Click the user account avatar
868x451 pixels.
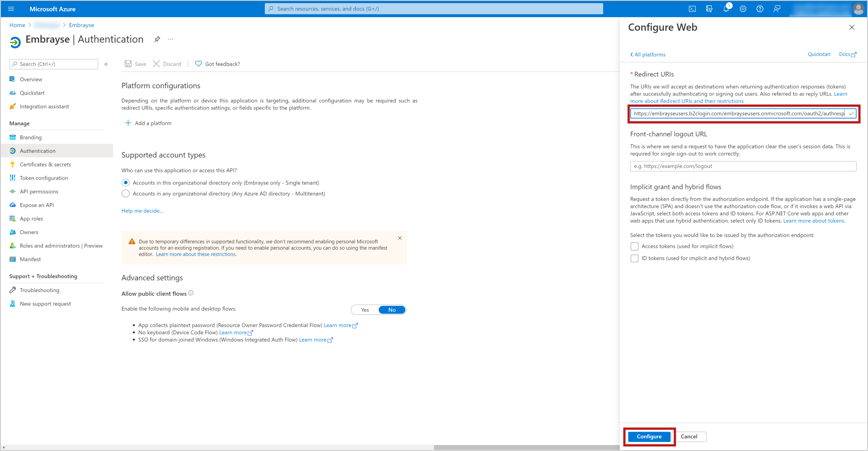click(x=858, y=9)
